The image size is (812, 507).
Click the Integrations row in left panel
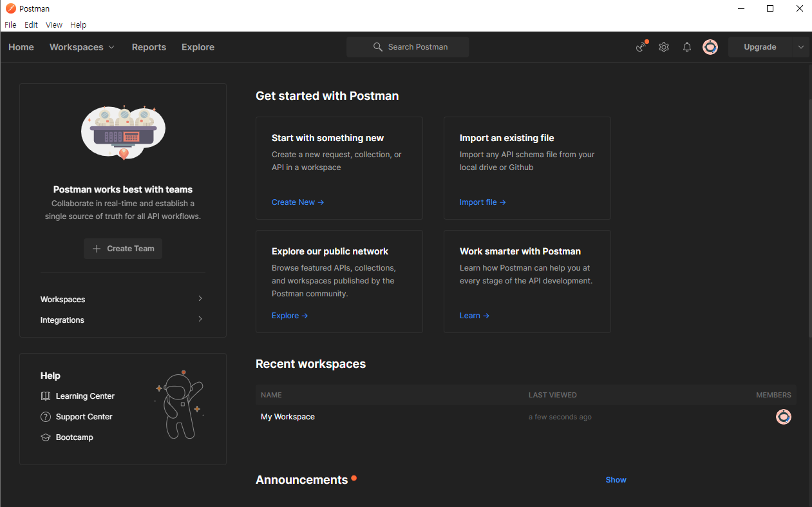click(123, 320)
